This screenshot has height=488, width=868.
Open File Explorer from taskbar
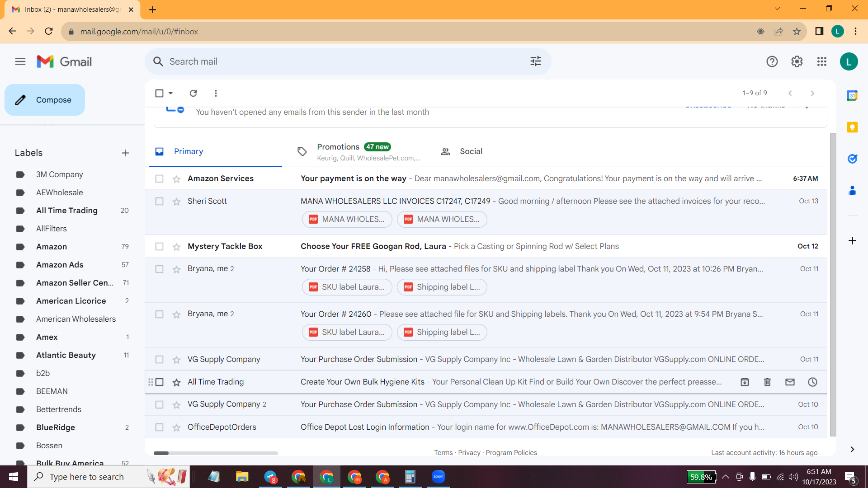[x=242, y=477]
